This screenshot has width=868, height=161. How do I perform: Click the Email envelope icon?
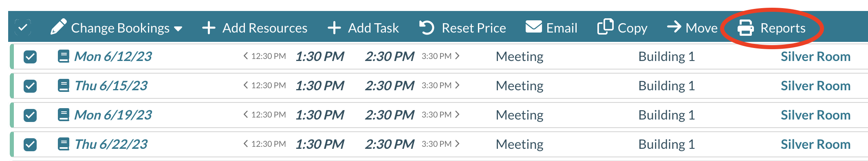point(533,27)
